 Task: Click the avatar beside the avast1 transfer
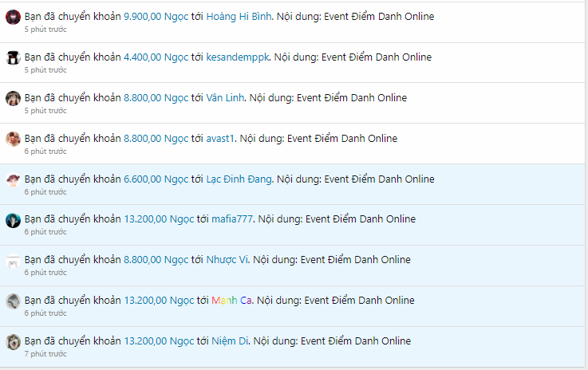click(x=13, y=140)
